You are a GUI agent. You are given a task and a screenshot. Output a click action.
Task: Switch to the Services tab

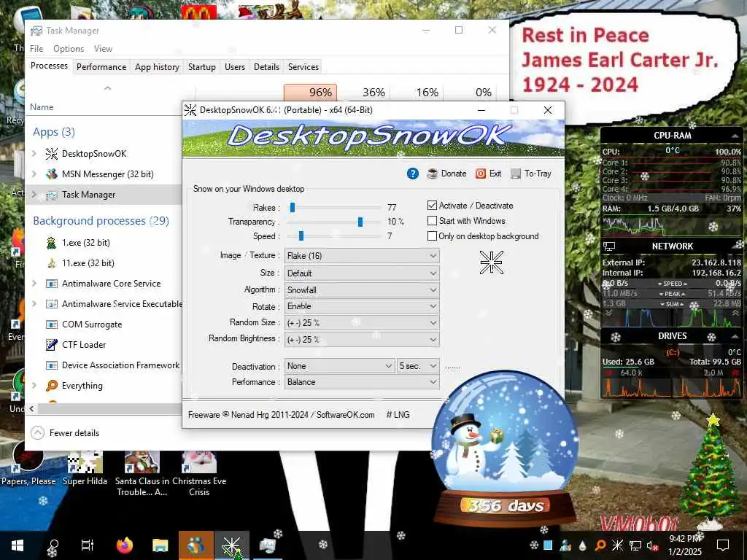[x=303, y=67]
